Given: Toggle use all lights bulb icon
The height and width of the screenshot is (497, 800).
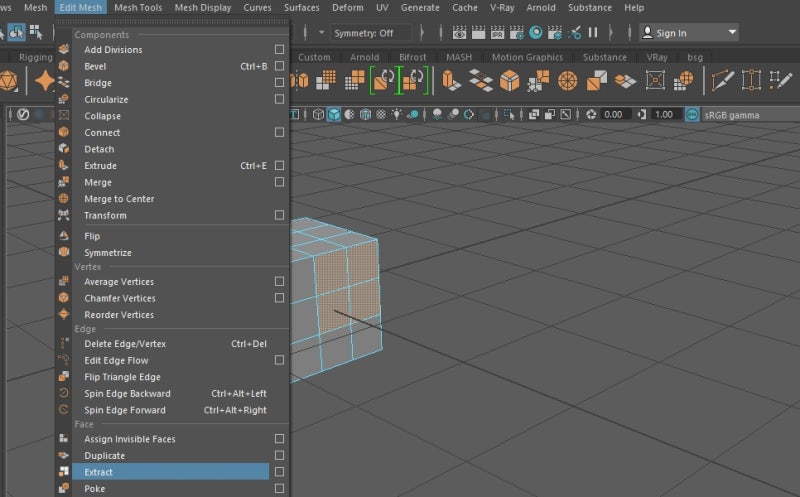Looking at the screenshot, I should coord(396,114).
